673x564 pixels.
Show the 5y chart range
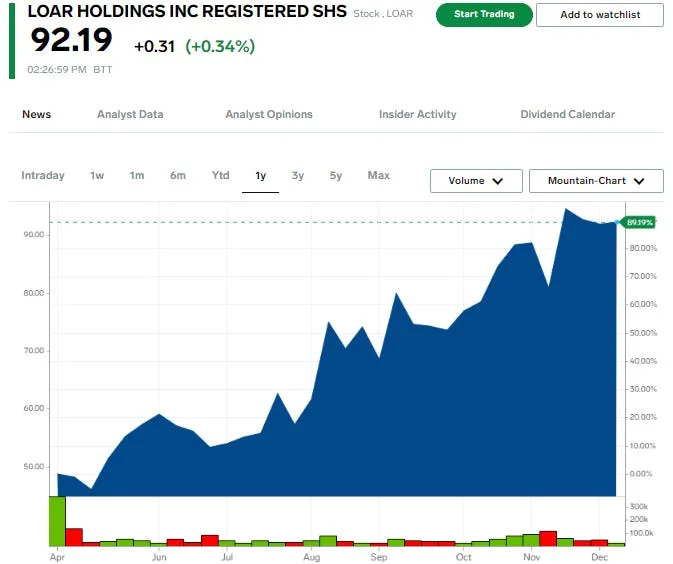[x=336, y=175]
